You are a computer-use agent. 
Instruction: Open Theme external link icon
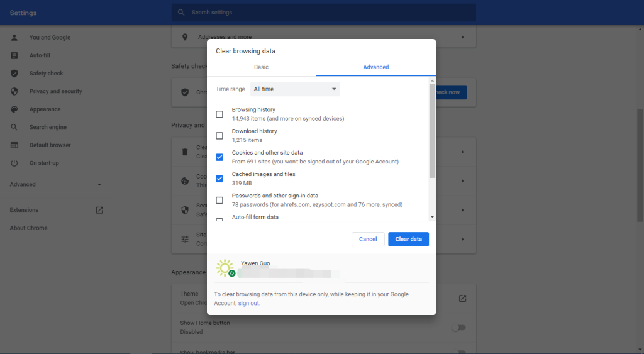pyautogui.click(x=462, y=299)
